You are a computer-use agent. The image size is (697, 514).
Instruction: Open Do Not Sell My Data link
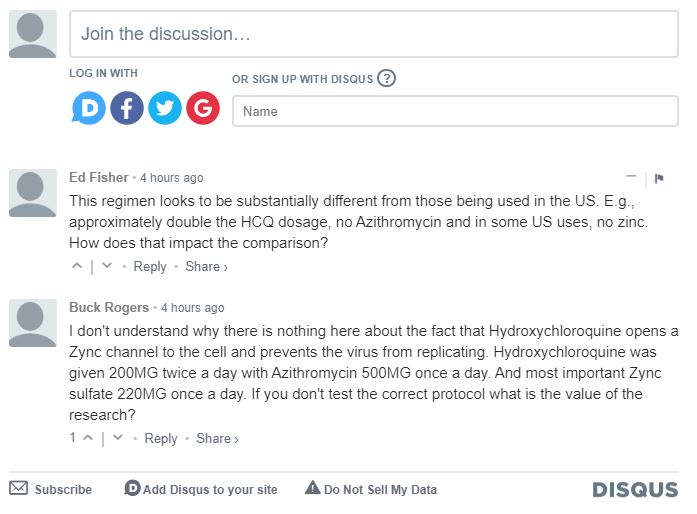(371, 489)
